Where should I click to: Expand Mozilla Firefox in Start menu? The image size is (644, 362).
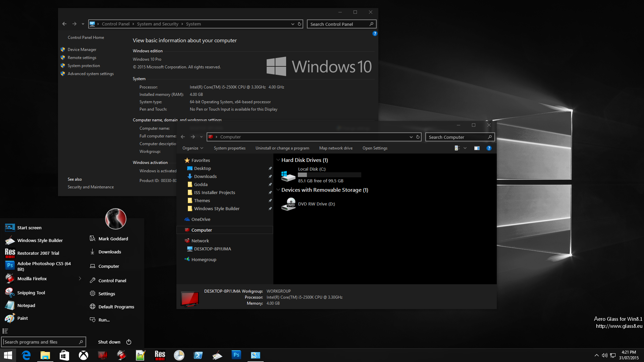click(79, 278)
